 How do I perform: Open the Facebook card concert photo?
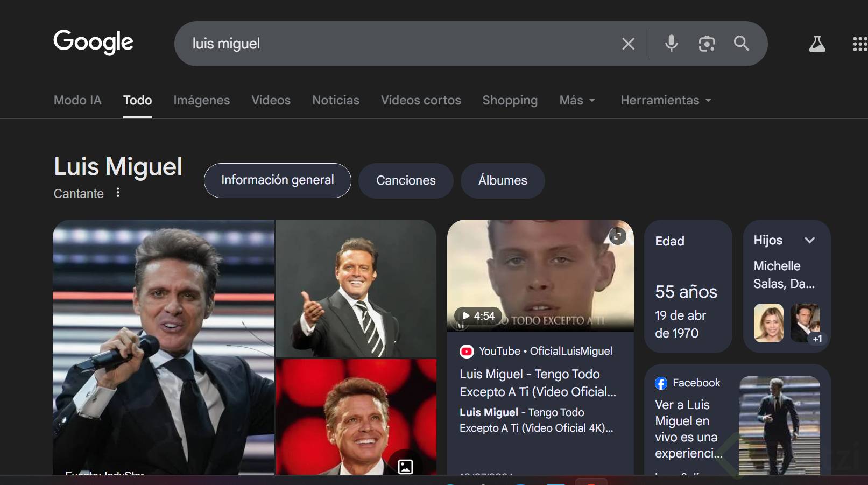[x=780, y=425]
